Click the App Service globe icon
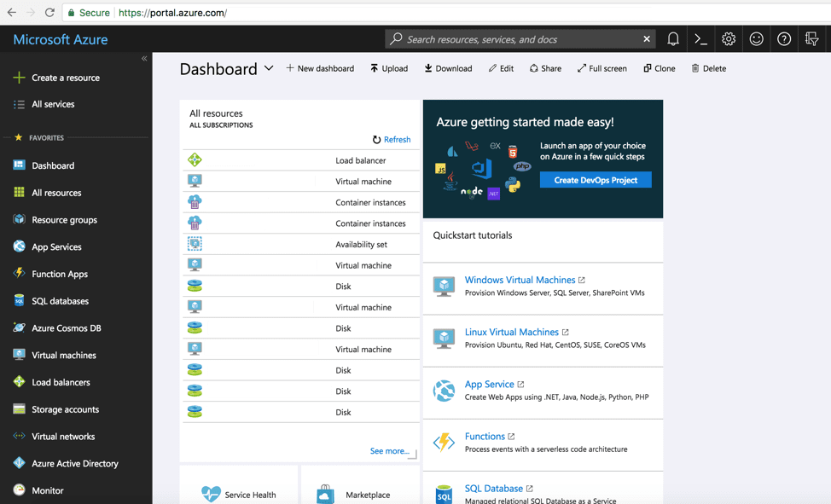831x504 pixels. click(x=444, y=391)
